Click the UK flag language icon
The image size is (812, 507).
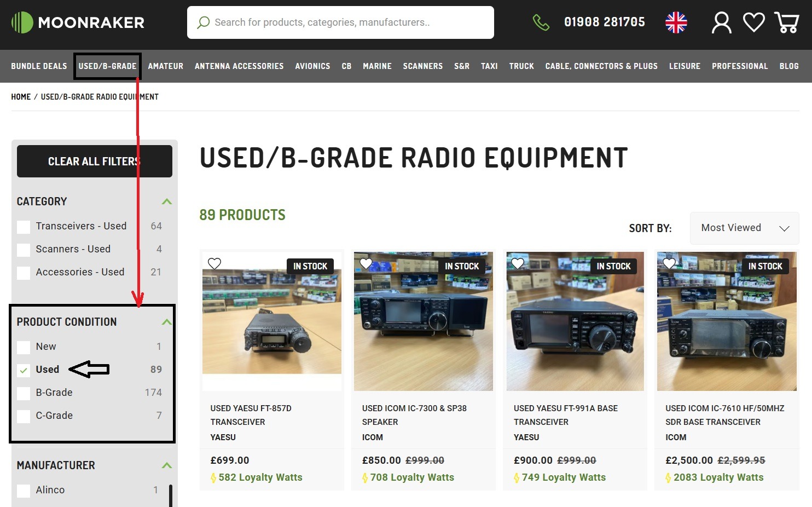pyautogui.click(x=676, y=22)
